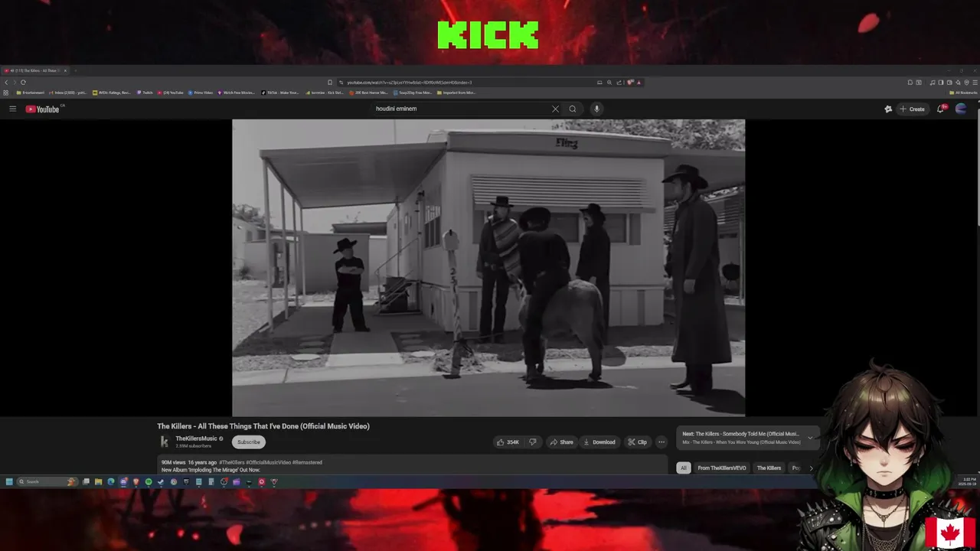Open TheKillersMusic channel name link

(x=196, y=439)
